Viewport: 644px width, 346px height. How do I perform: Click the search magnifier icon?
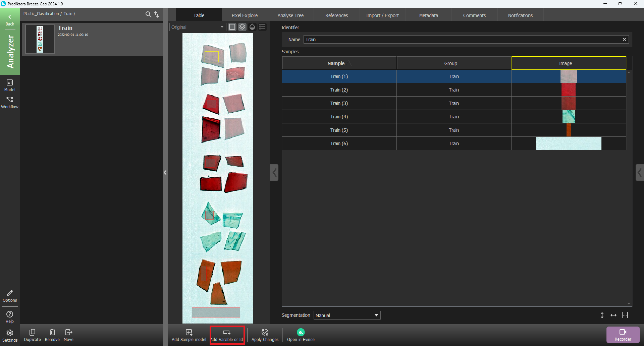148,14
